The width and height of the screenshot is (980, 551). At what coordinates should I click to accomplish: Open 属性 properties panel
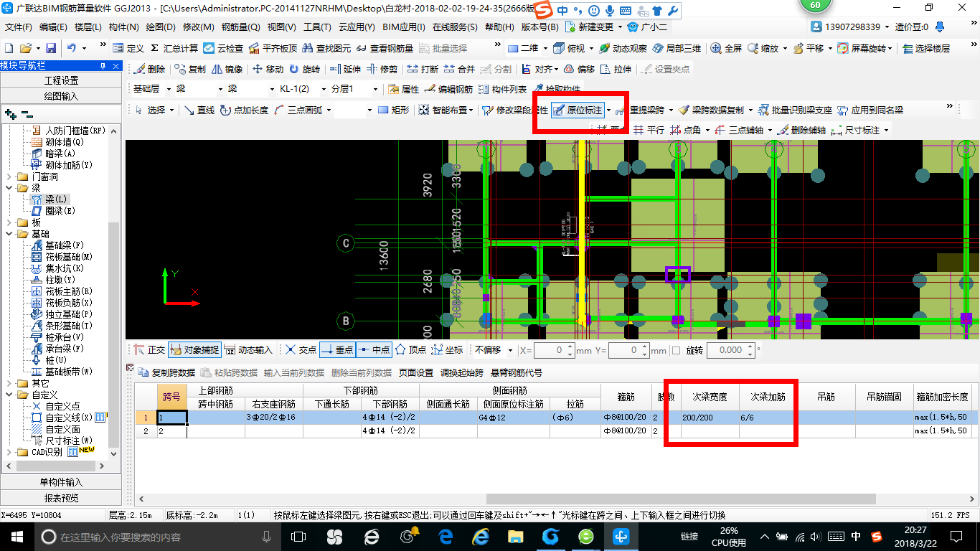(403, 90)
